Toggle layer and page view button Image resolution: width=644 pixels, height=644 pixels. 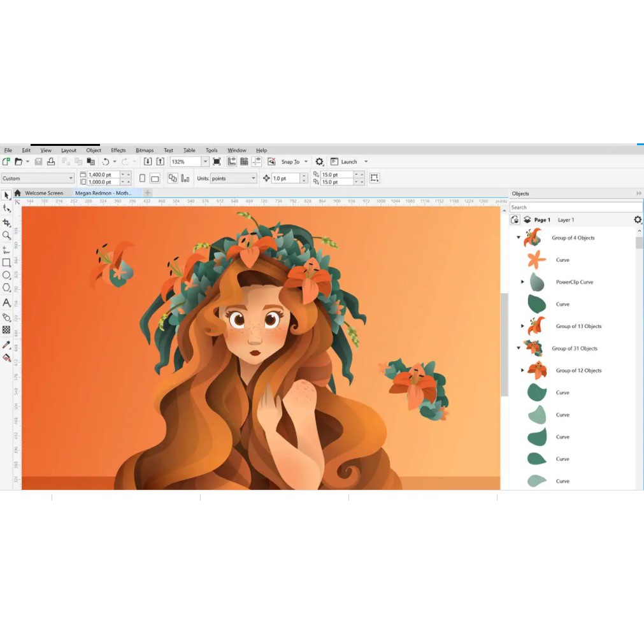pos(515,220)
